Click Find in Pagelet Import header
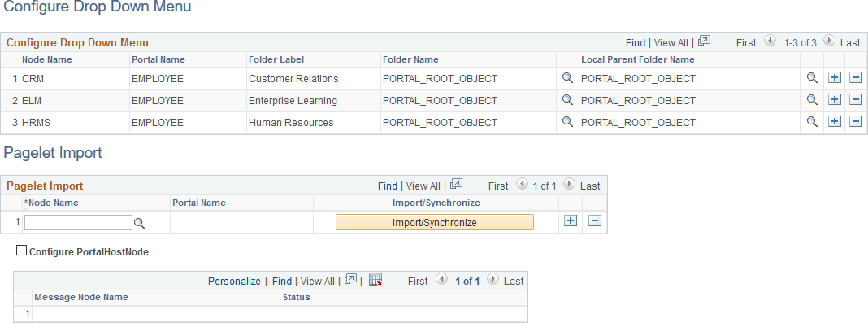The width and height of the screenshot is (868, 323). [x=388, y=186]
